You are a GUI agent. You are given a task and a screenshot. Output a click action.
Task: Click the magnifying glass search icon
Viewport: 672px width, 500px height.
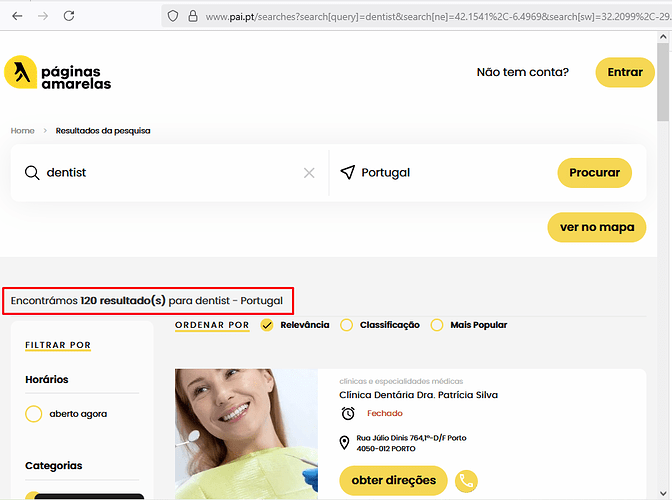pos(32,172)
